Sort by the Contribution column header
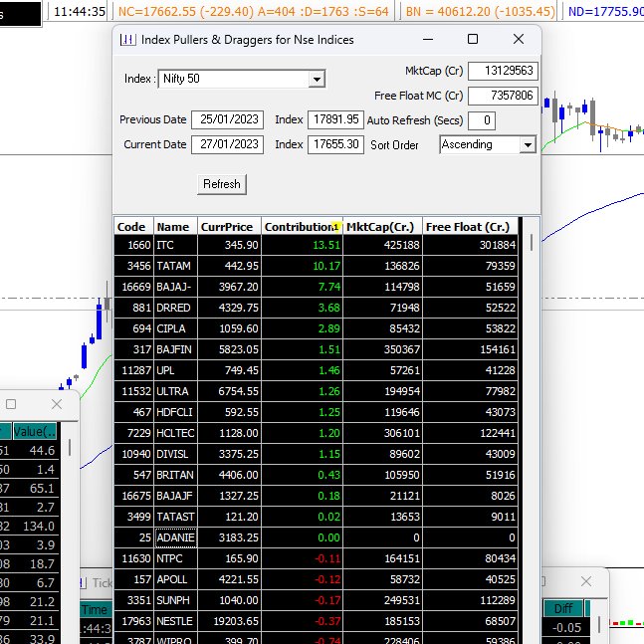Viewport: 644px width, 644px height. click(303, 227)
